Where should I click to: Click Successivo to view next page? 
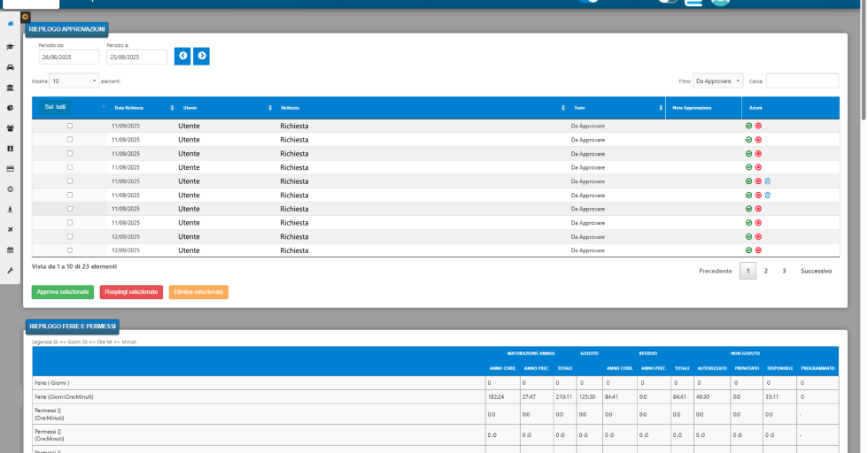(816, 271)
